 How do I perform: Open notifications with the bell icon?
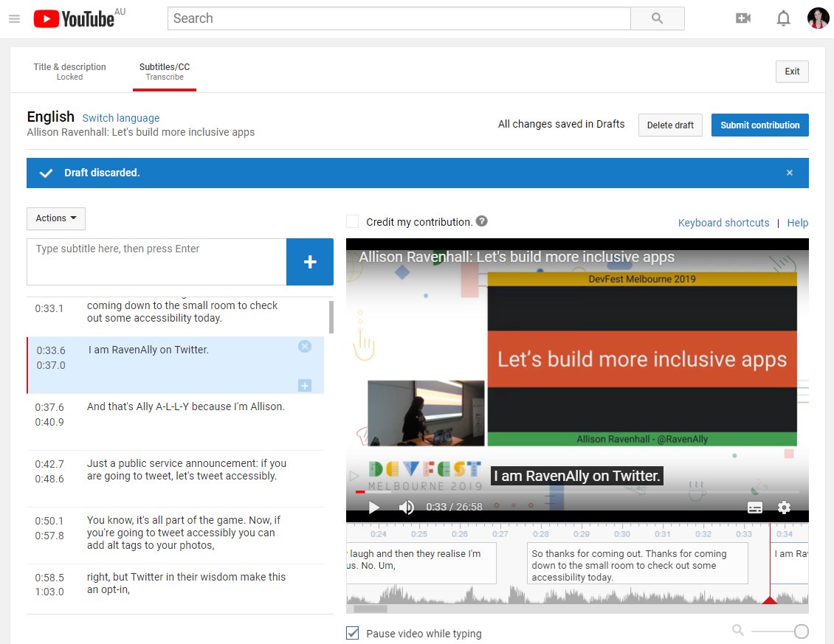coord(783,18)
